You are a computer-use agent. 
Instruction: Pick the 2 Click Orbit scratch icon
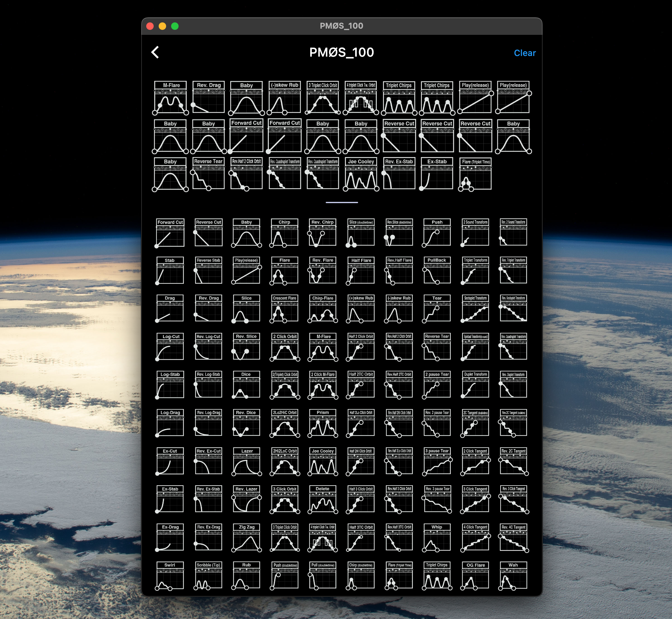pyautogui.click(x=284, y=347)
